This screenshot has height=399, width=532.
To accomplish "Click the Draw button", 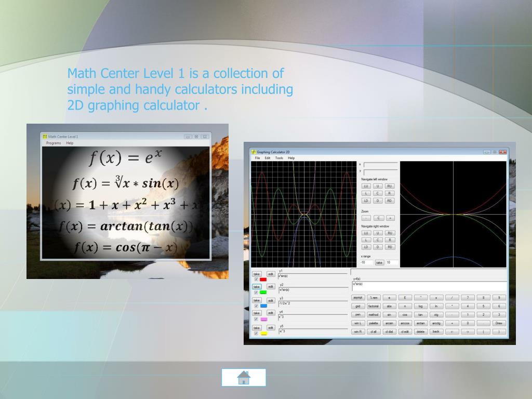I will tap(499, 323).
